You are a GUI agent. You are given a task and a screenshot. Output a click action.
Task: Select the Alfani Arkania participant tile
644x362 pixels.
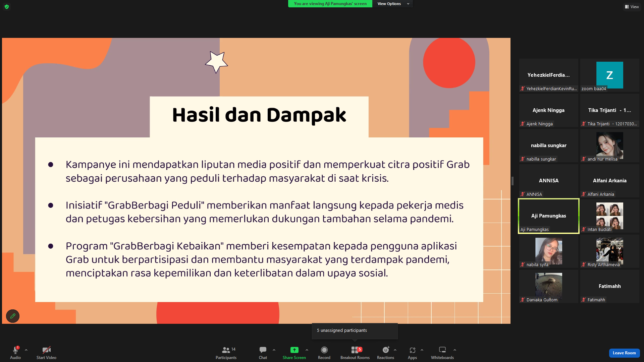[610, 181]
